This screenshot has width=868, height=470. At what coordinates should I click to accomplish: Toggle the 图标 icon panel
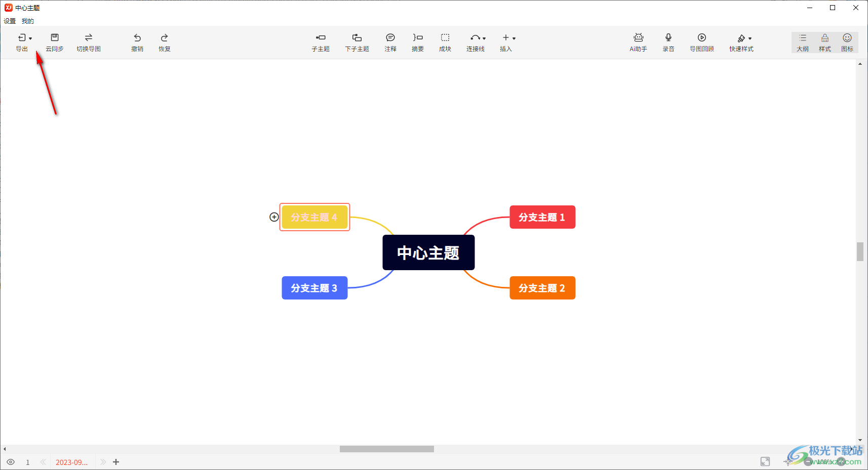click(x=847, y=42)
